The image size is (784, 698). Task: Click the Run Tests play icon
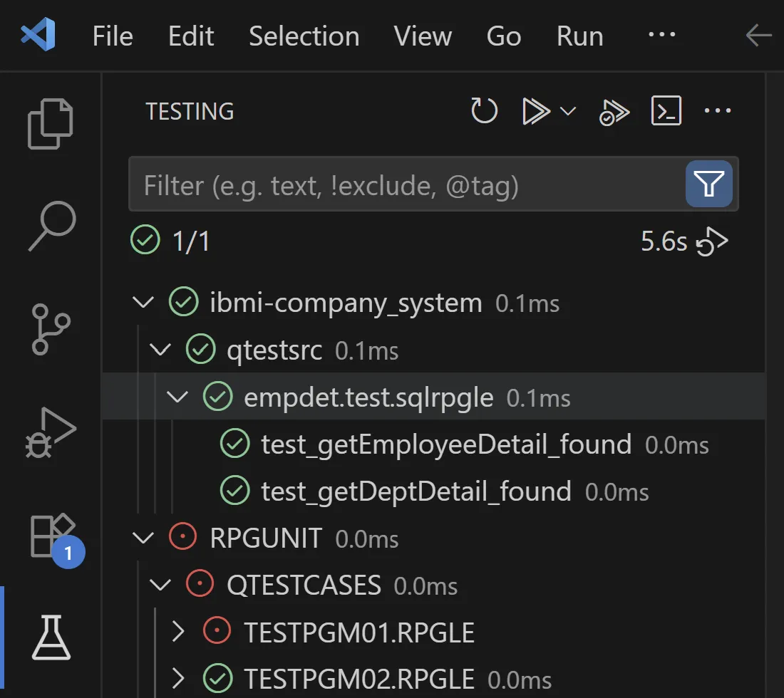pyautogui.click(x=536, y=111)
